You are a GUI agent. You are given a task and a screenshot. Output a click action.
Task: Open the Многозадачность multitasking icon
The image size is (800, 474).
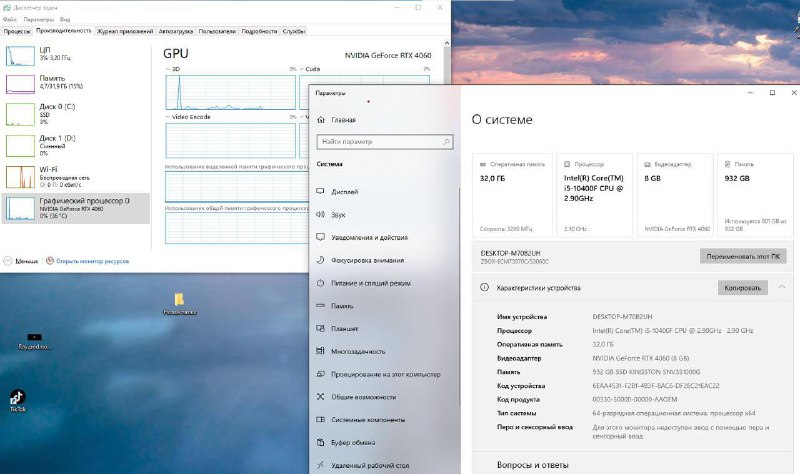click(x=320, y=351)
